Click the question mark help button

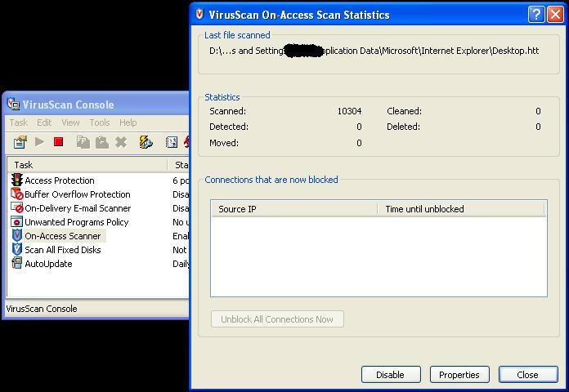(536, 15)
